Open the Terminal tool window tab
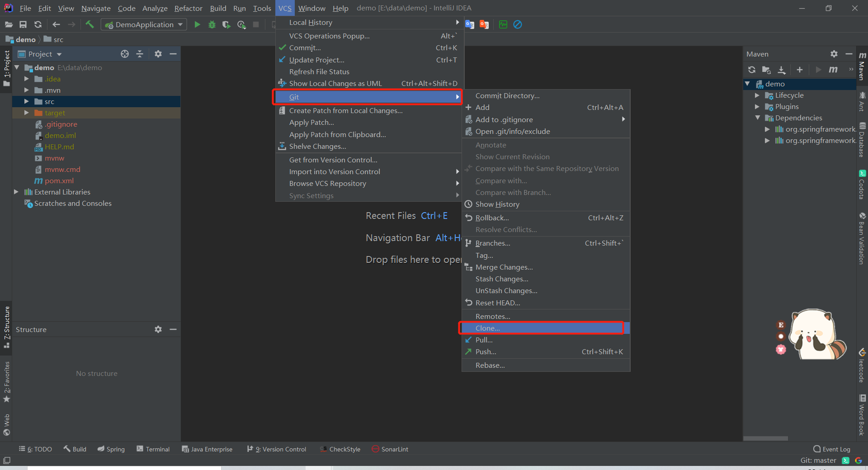 click(153, 449)
